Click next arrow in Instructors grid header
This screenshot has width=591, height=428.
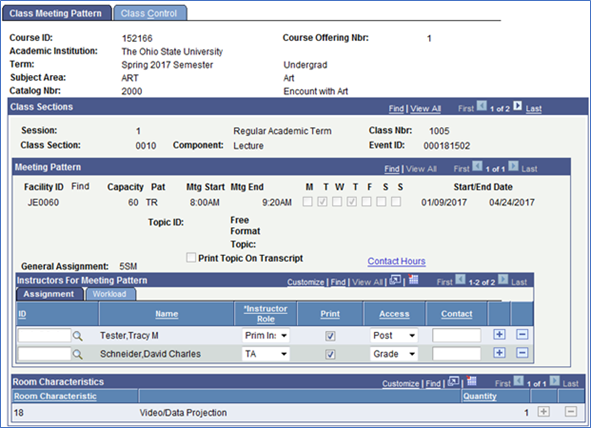pyautogui.click(x=503, y=280)
